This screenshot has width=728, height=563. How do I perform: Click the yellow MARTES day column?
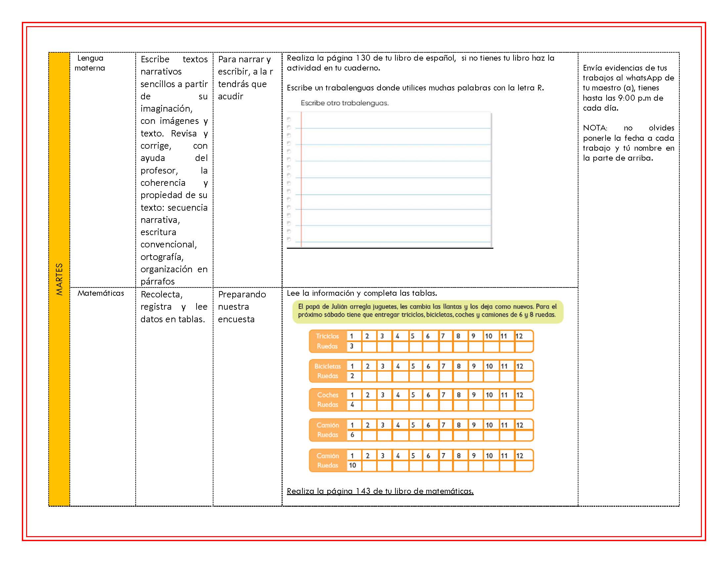pyautogui.click(x=59, y=279)
